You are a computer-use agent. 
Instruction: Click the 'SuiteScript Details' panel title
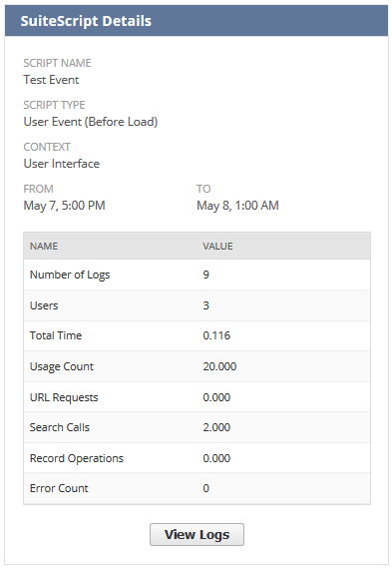pos(86,21)
